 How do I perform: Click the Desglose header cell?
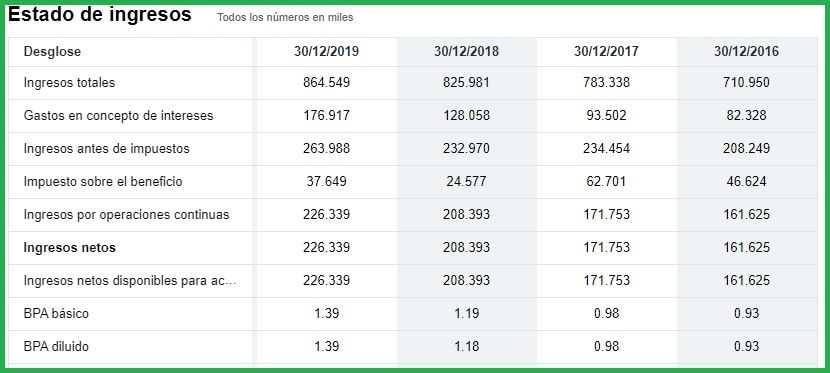52,52
